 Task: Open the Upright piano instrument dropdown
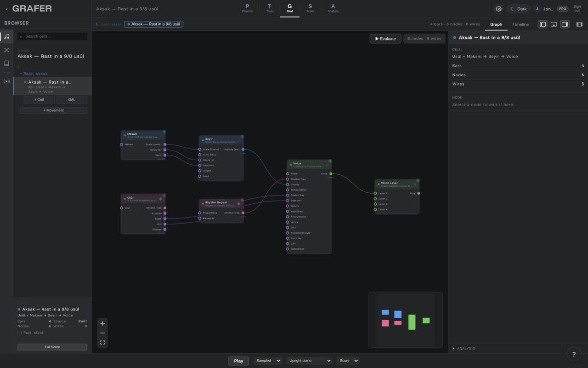(310, 361)
